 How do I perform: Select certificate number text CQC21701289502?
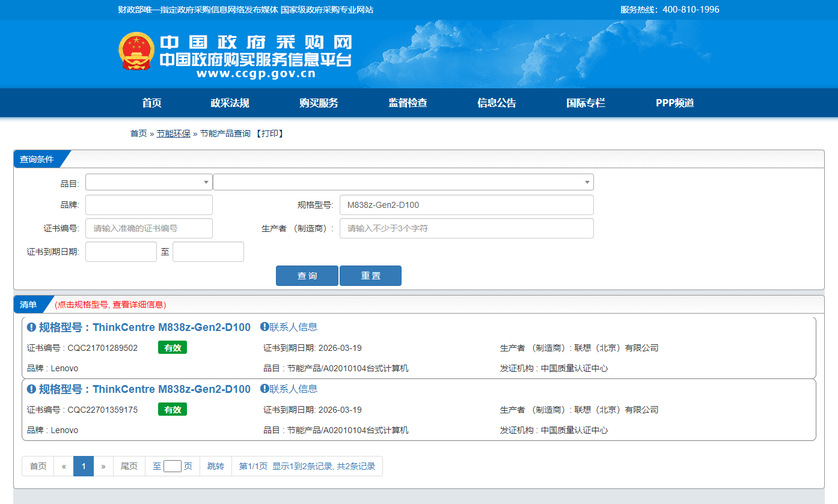[102, 348]
